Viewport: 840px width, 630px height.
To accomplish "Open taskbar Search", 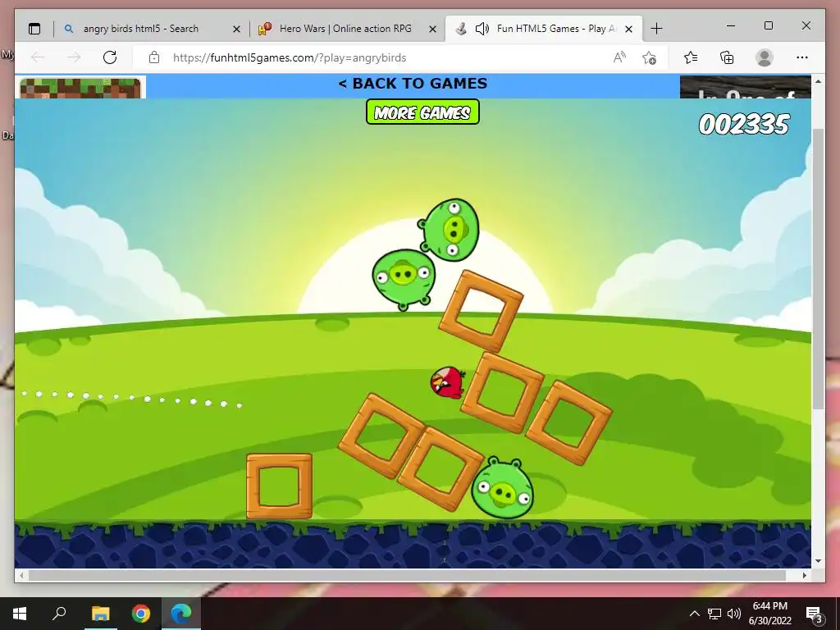I will [59, 614].
